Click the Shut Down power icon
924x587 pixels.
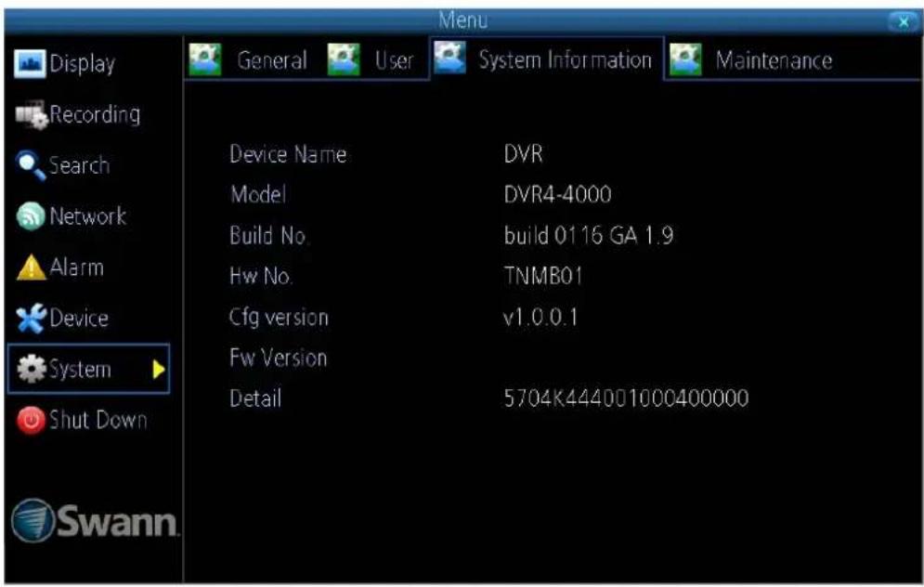31,420
